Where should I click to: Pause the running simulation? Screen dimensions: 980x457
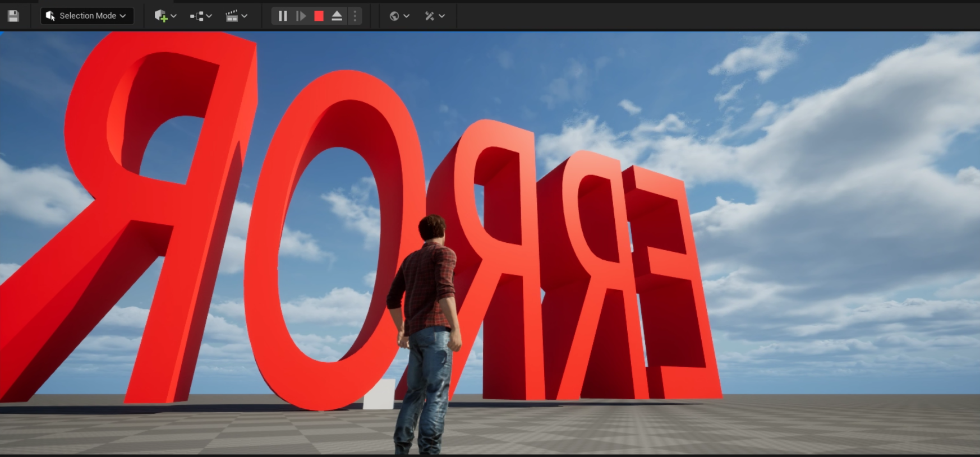[283, 16]
